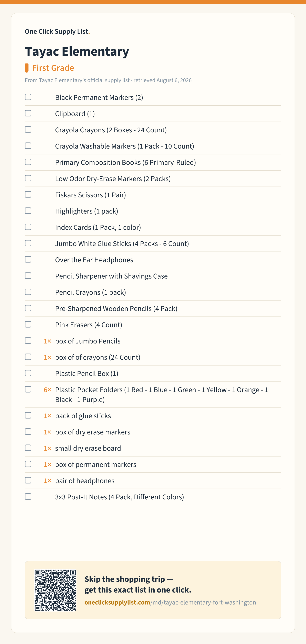Check the Fiskars Scissors checkbox

tap(28, 194)
